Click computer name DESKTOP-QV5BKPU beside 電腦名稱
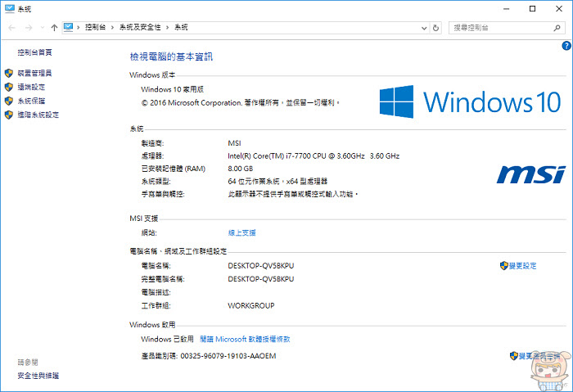 (261, 266)
